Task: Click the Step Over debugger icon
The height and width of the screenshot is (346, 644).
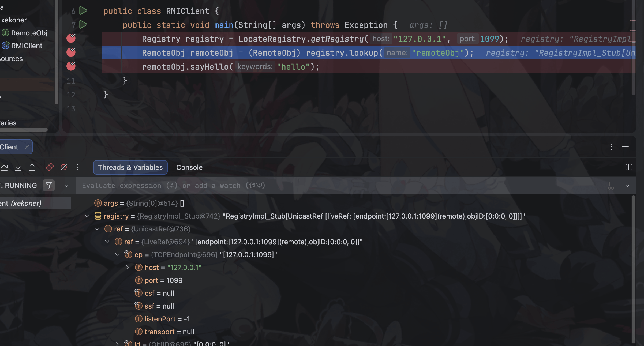Action: click(4, 167)
